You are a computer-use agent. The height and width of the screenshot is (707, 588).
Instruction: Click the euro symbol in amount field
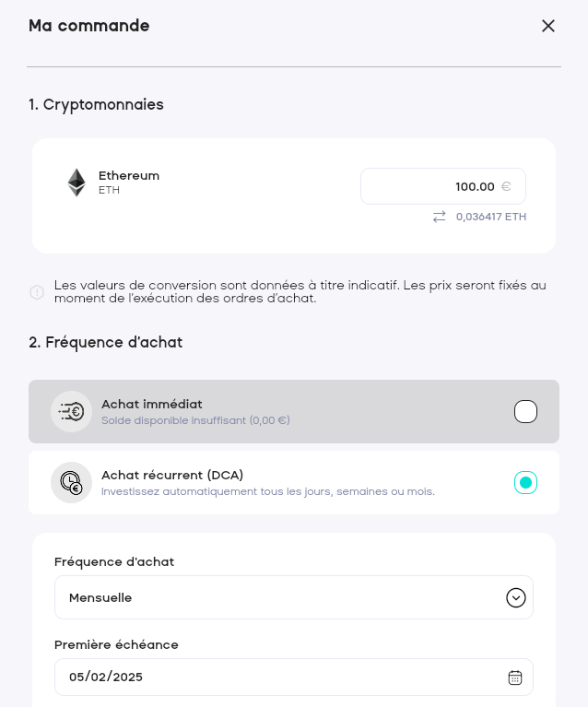pyautogui.click(x=506, y=186)
